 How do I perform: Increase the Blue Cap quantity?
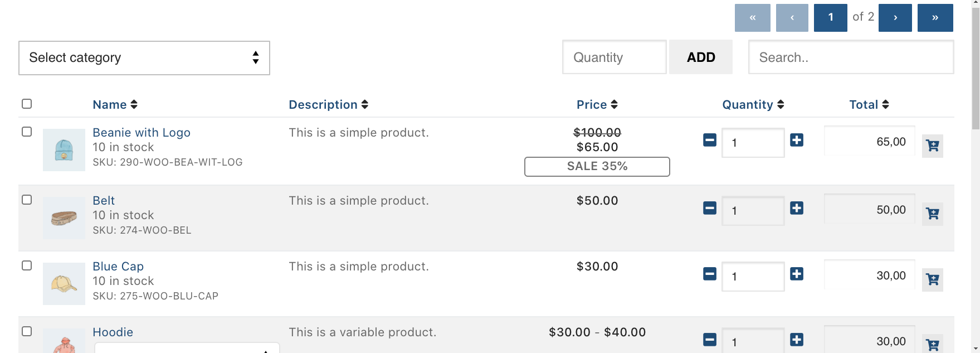(797, 274)
